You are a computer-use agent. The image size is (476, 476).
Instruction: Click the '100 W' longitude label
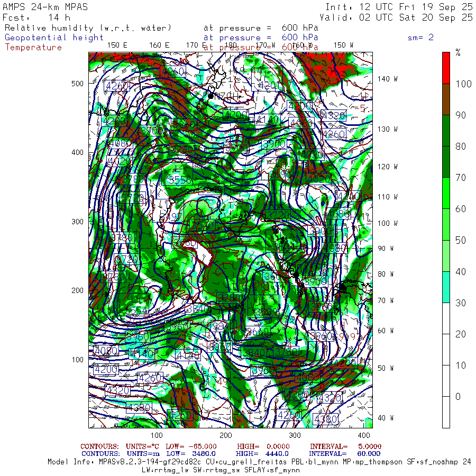tap(388, 223)
